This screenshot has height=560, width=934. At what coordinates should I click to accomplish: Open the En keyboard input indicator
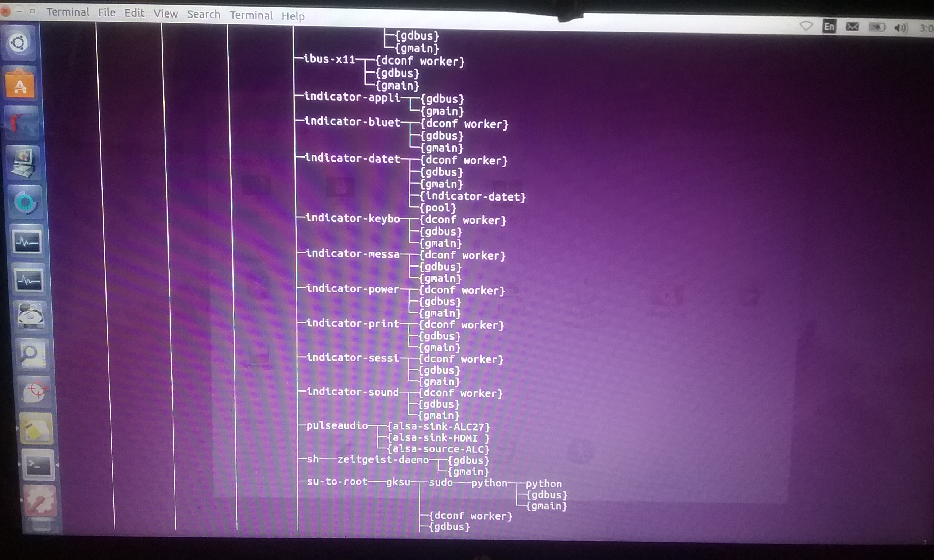(x=829, y=27)
